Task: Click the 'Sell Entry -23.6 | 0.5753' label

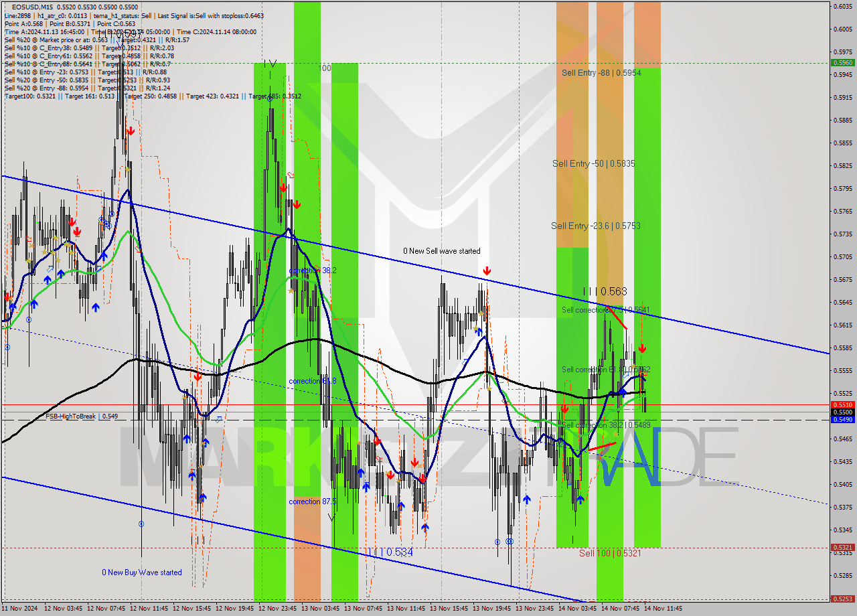Action: [595, 226]
